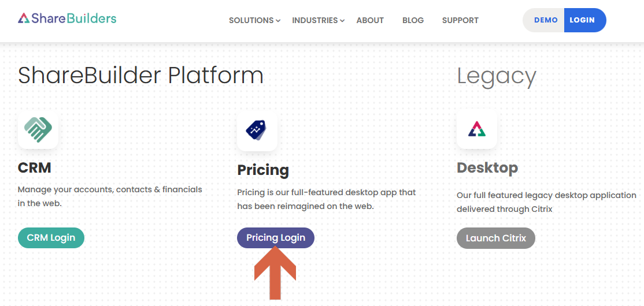The height and width of the screenshot is (306, 644).
Task: Click the Demo button
Action: coord(544,20)
